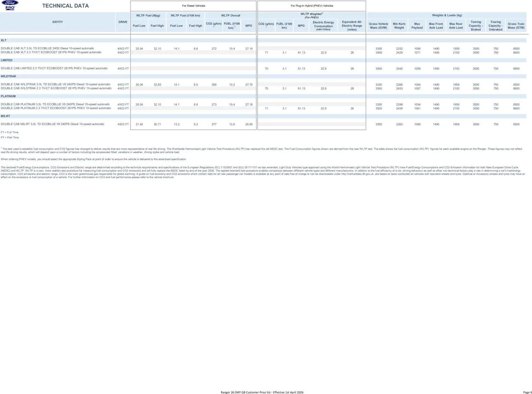532x394 pixels.
Task: Click the LIMITED section heading
Action: pos(7,60)
